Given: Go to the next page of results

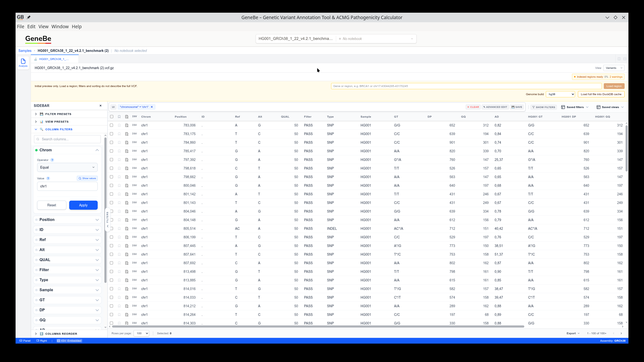Looking at the screenshot, I should (x=621, y=333).
